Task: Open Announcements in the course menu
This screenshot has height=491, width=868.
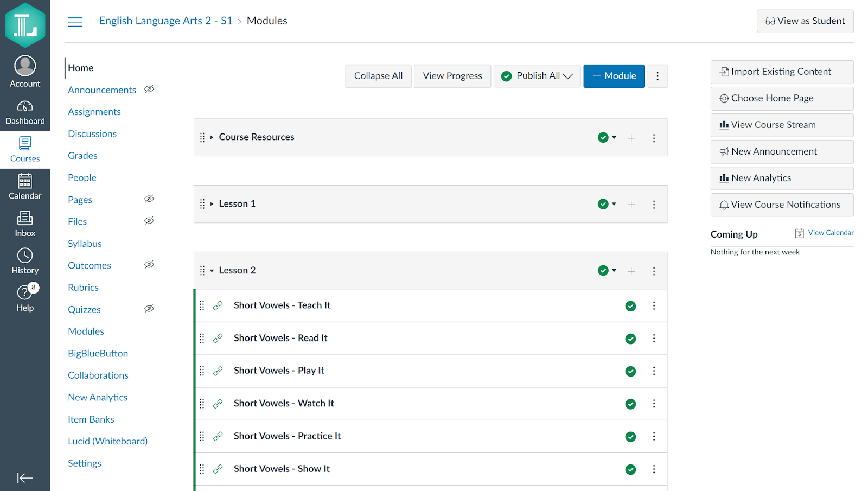Action: pyautogui.click(x=102, y=90)
